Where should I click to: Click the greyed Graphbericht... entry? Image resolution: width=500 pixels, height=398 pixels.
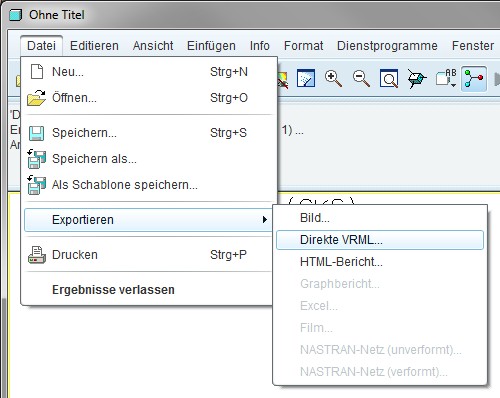(x=380, y=284)
